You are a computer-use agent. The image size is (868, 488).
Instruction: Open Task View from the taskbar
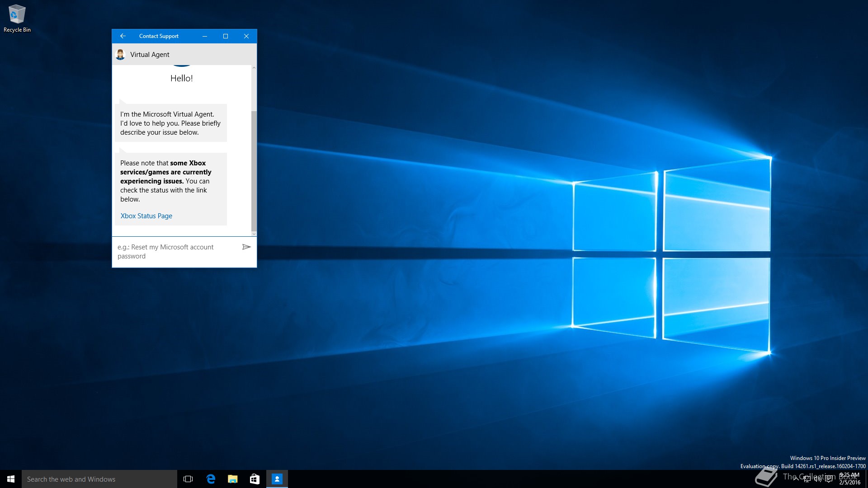click(x=188, y=479)
